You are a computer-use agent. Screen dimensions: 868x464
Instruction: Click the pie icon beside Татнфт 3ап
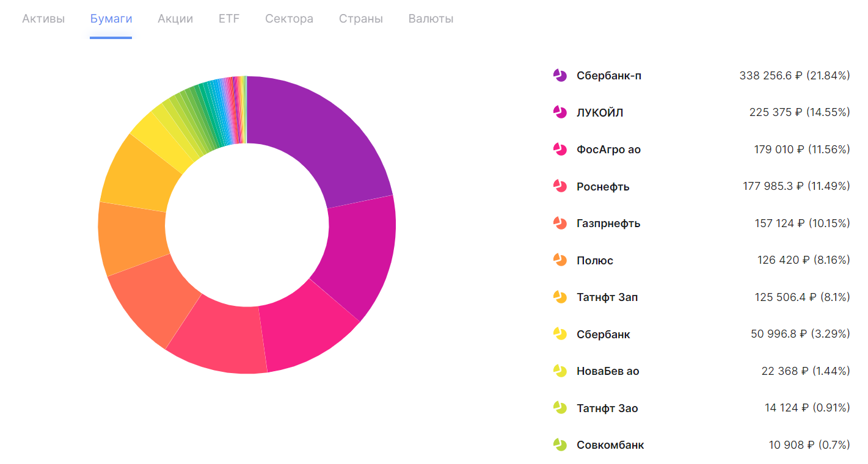pyautogui.click(x=560, y=297)
